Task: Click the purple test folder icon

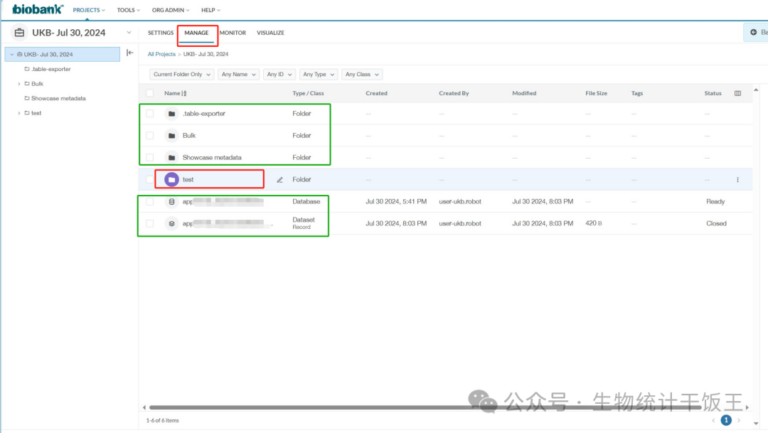Action: point(172,180)
